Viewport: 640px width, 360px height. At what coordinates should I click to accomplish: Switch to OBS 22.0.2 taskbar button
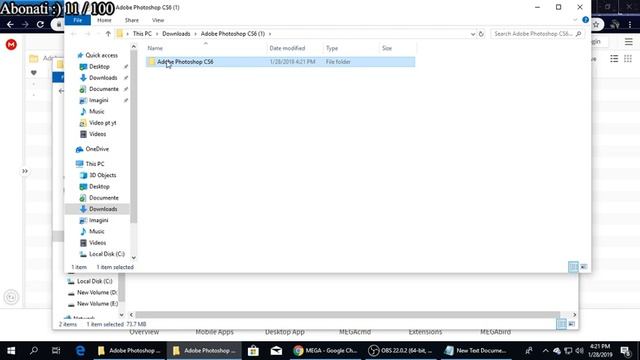click(400, 351)
